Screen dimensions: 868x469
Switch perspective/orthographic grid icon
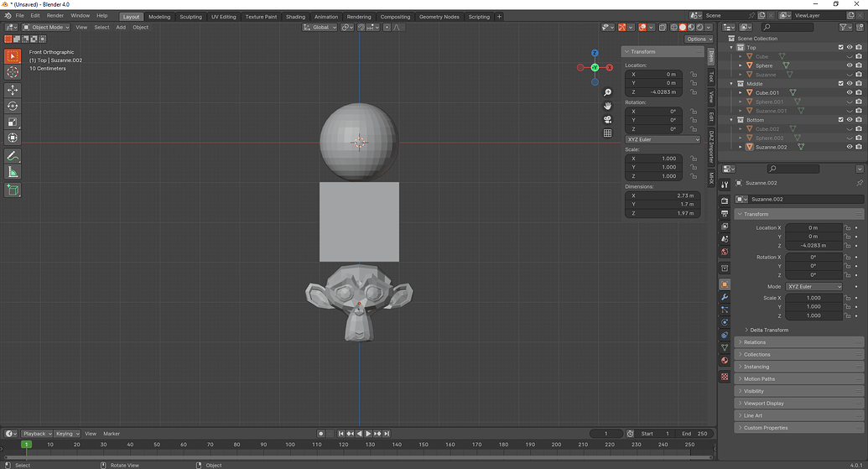(607, 133)
